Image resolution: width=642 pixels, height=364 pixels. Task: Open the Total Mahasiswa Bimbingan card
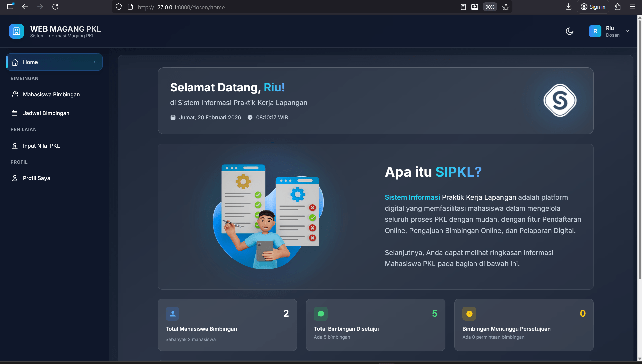(x=227, y=325)
